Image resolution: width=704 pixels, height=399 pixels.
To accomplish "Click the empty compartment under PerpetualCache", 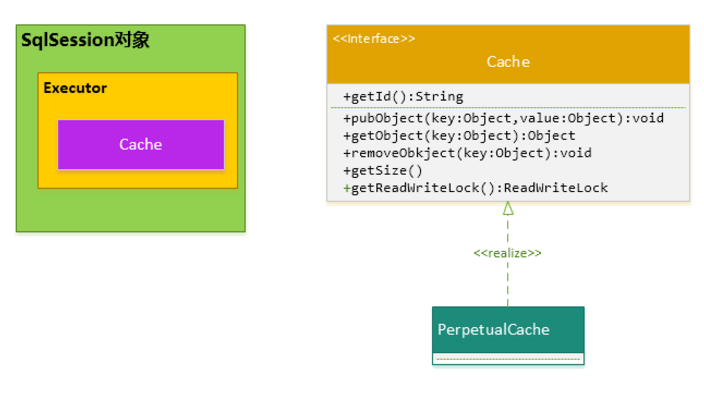I will click(508, 359).
